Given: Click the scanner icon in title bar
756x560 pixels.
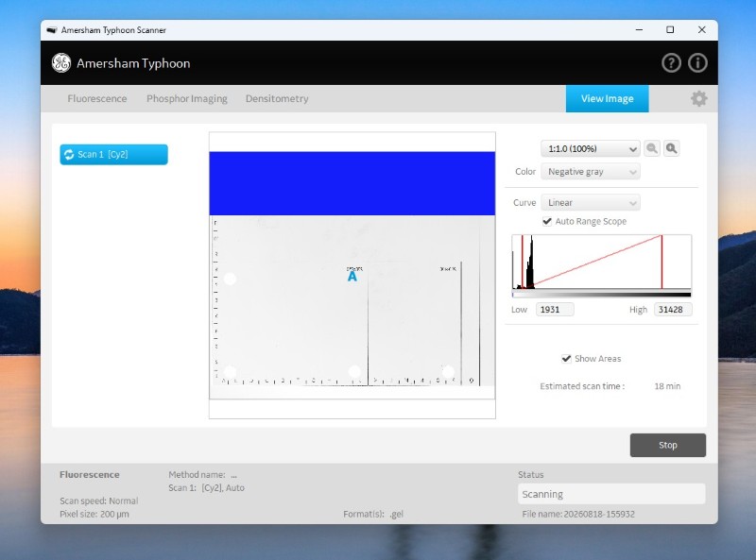Looking at the screenshot, I should (52, 30).
